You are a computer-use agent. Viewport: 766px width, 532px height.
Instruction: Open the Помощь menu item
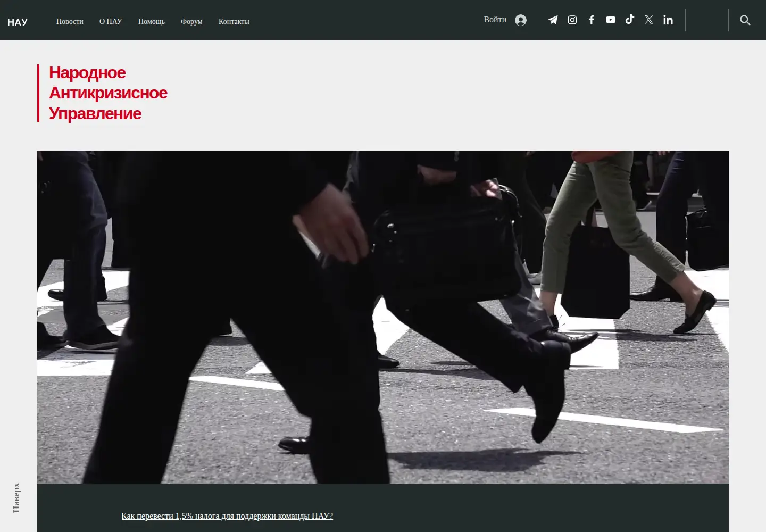(x=152, y=21)
